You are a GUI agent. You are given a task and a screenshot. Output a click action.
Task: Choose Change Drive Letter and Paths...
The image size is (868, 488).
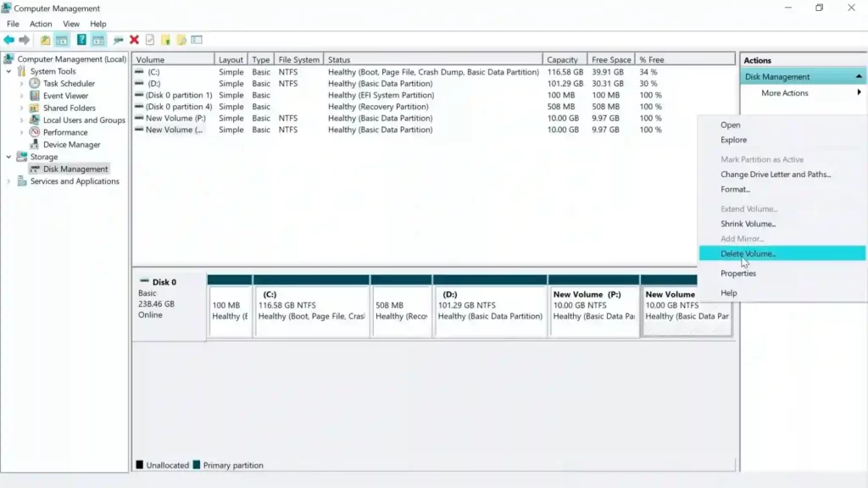pos(782,175)
